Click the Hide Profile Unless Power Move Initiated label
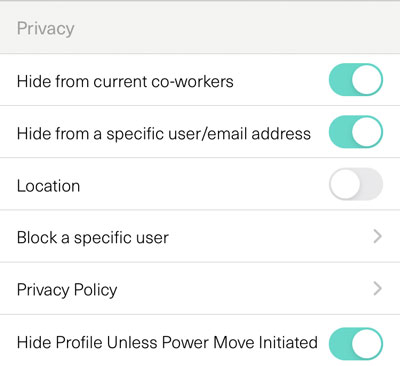The image size is (400, 366). [167, 342]
